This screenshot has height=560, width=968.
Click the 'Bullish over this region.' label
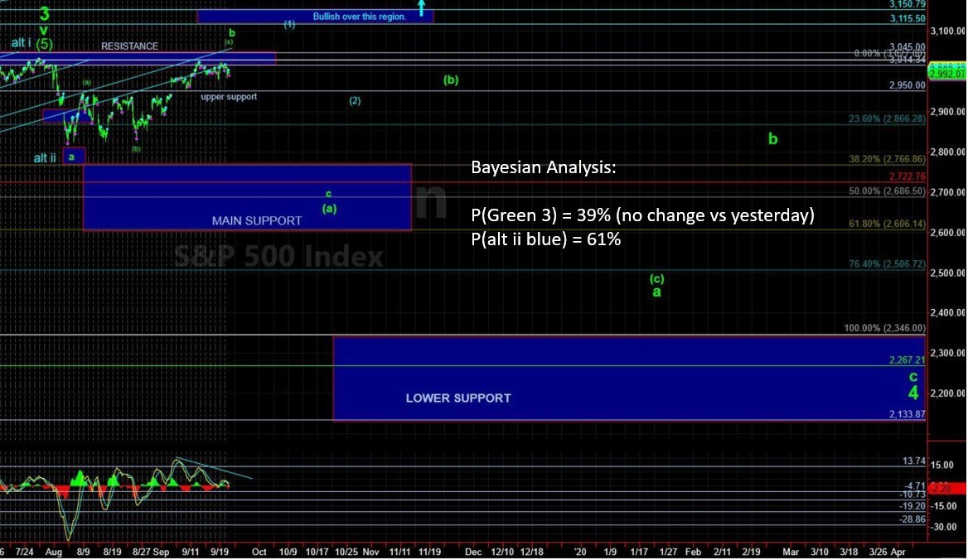pyautogui.click(x=360, y=17)
